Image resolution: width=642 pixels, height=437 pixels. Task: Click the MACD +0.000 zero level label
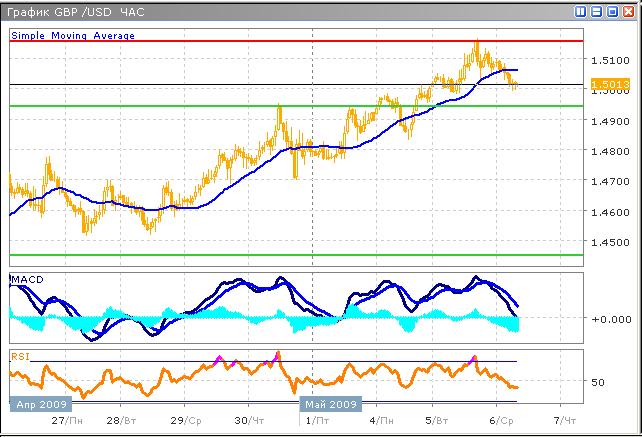(610, 319)
